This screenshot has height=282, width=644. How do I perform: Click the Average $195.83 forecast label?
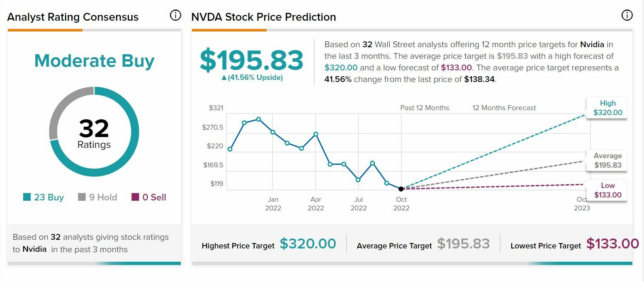tap(608, 161)
